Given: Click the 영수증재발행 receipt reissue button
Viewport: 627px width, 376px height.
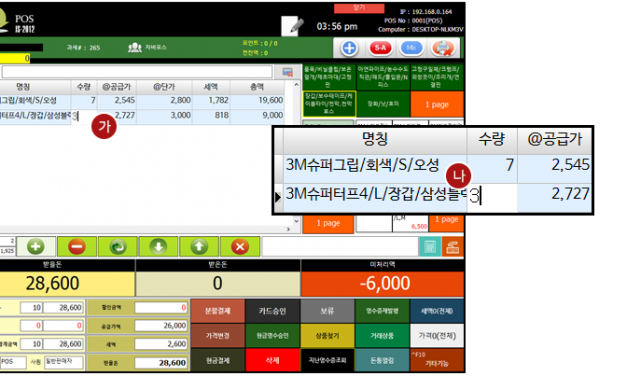Looking at the screenshot, I should click(382, 311).
